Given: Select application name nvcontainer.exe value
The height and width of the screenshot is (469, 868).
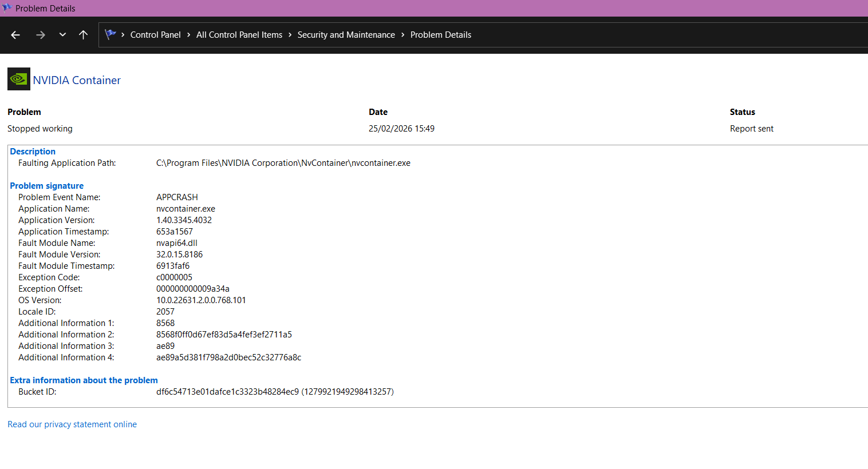Looking at the screenshot, I should point(186,209).
